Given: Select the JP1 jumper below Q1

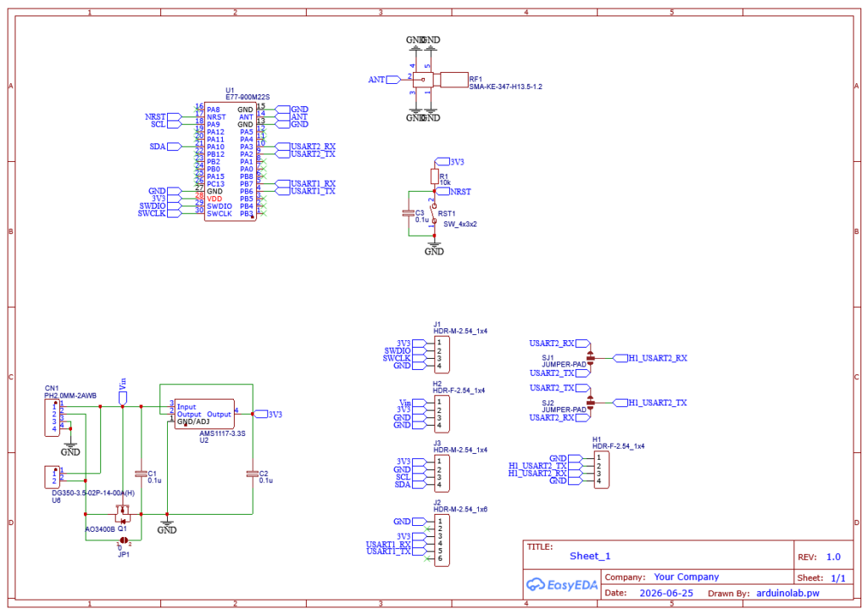Looking at the screenshot, I should click(124, 540).
